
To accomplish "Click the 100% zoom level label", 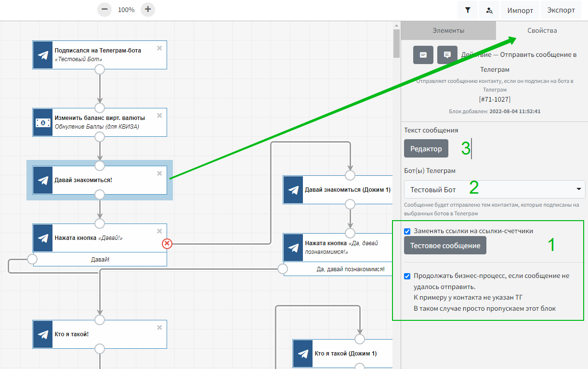I will pos(126,10).
